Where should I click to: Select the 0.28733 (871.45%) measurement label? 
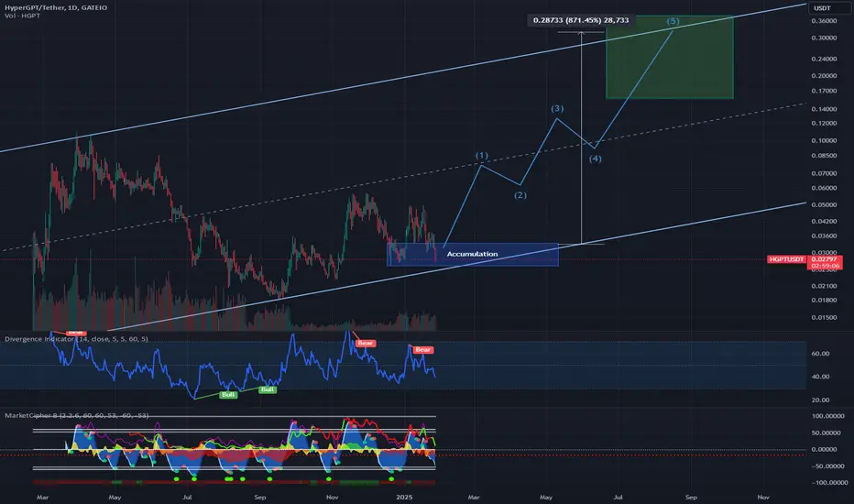click(x=581, y=20)
